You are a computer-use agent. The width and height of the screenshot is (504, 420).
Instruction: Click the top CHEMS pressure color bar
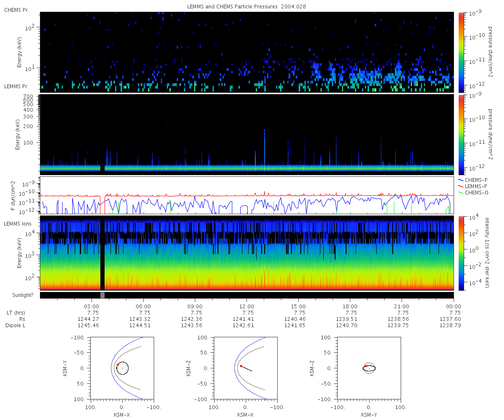coord(461,52)
